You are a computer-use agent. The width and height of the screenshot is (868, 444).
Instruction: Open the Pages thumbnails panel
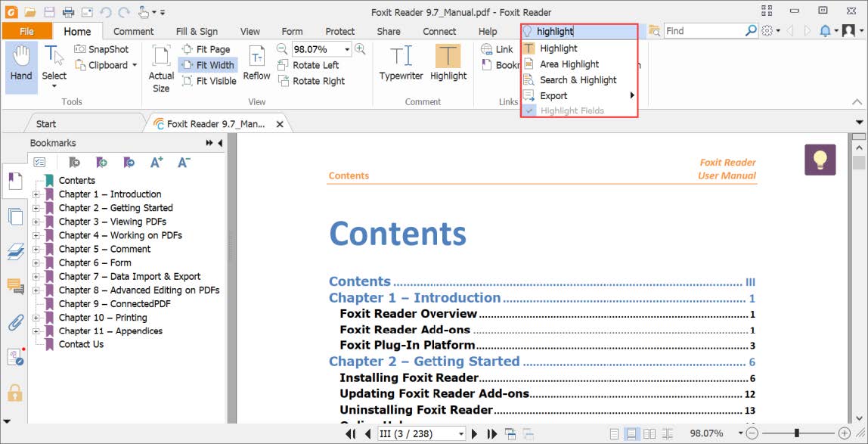click(x=15, y=216)
